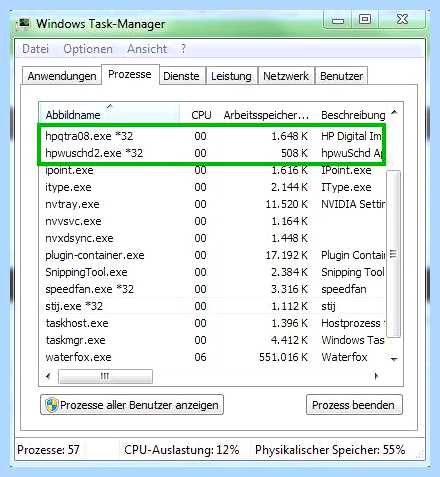Screen dimensions: 440x477
Task: Sort by the CPU column header
Action: (x=201, y=115)
